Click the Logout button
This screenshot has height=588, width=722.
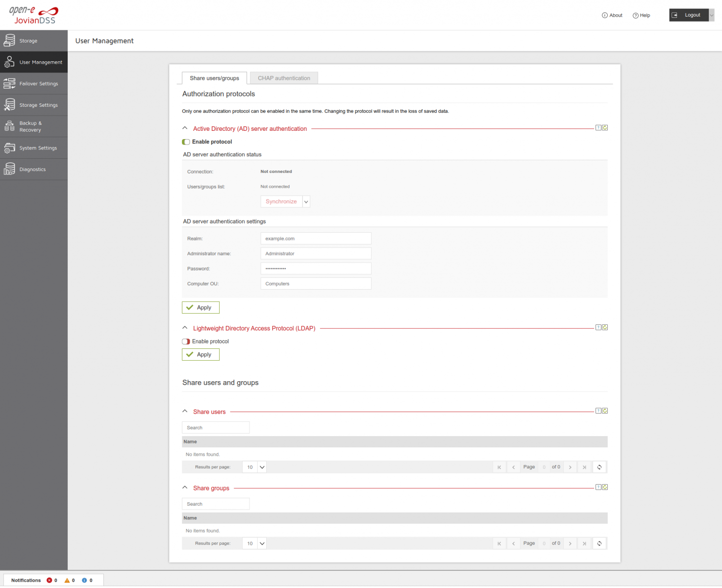pyautogui.click(x=689, y=15)
